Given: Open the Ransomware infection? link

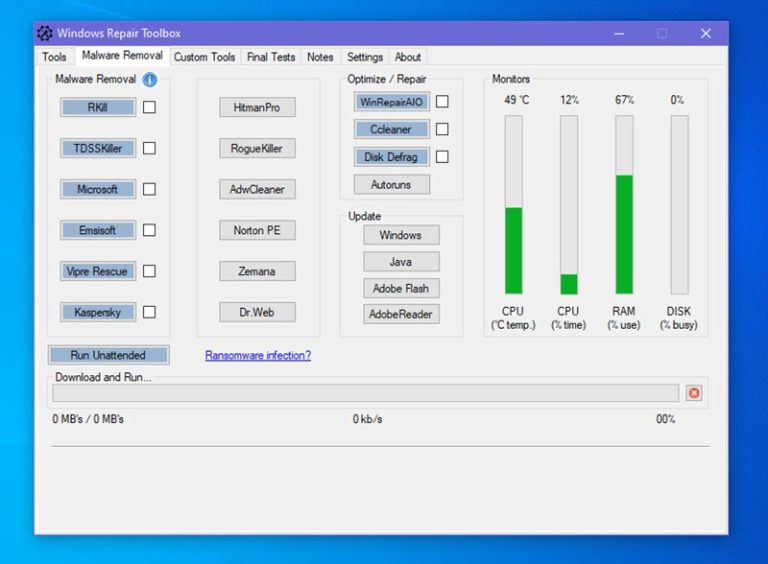Looking at the screenshot, I should coord(258,355).
